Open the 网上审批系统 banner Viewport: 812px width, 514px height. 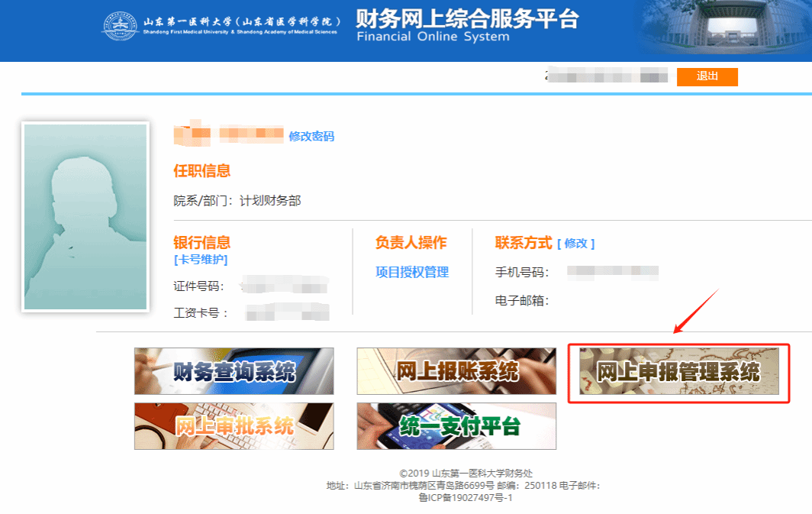[234, 426]
